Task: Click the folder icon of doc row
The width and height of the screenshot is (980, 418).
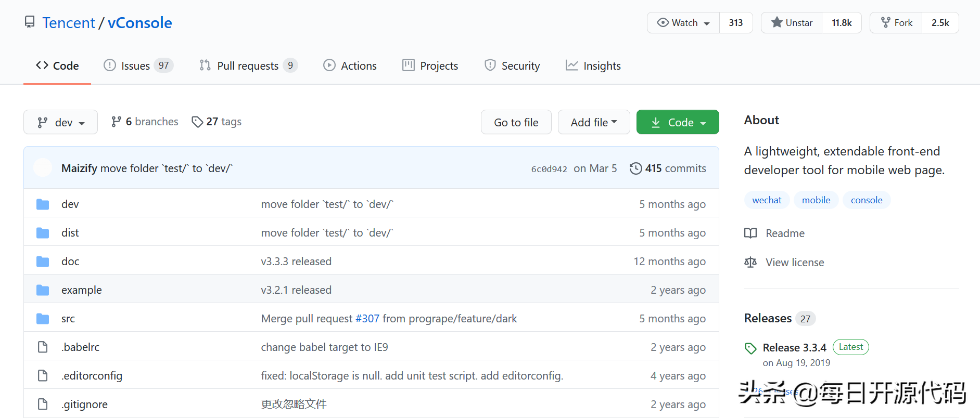Action: click(x=43, y=262)
